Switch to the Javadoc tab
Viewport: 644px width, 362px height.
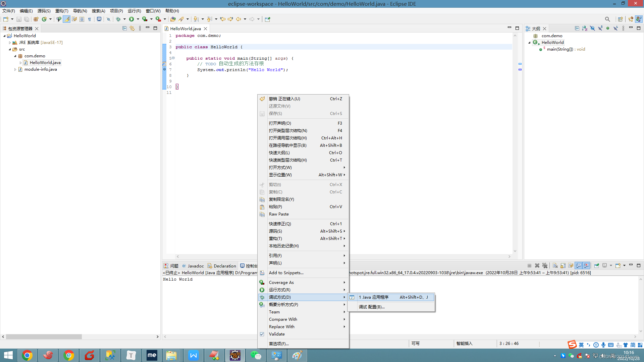point(196,266)
